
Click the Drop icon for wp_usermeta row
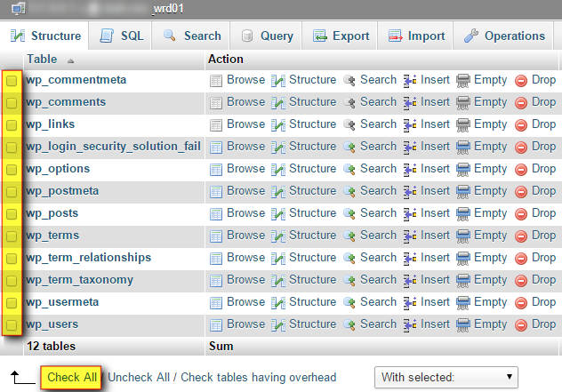point(522,302)
